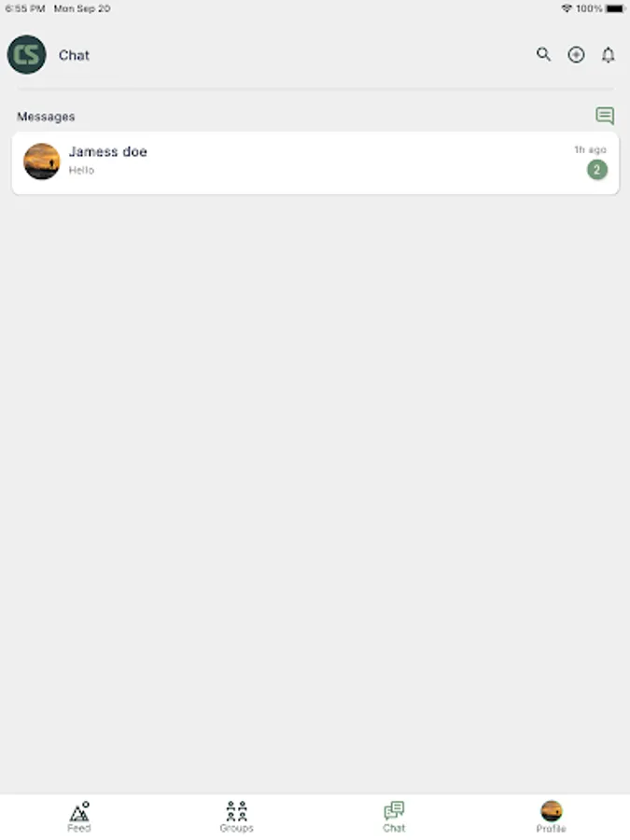The width and height of the screenshot is (630, 840).
Task: Click the Hello message preview text
Action: [81, 171]
